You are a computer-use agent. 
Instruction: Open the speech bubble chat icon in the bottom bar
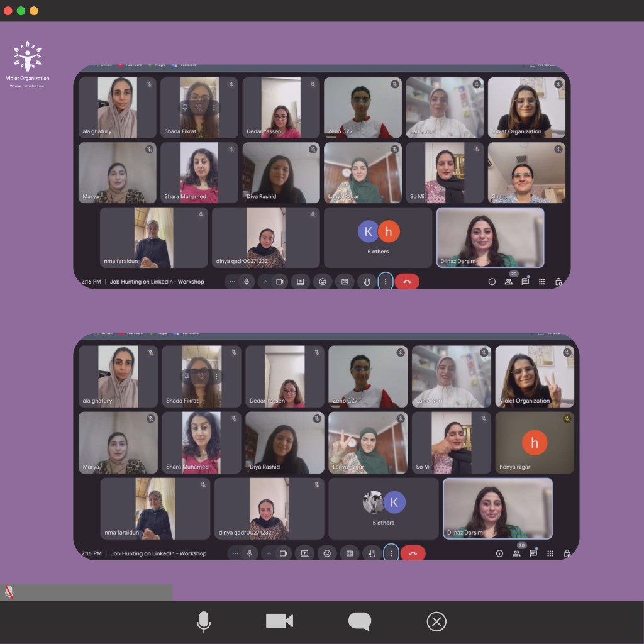pos(359,621)
